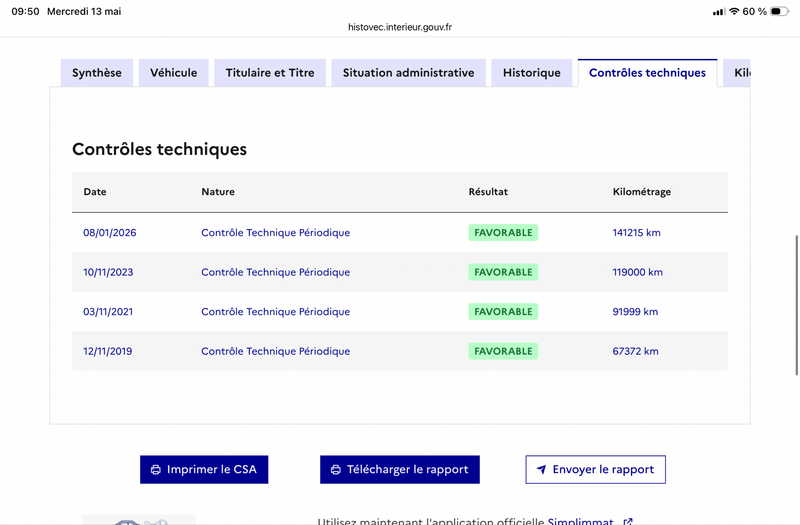
Task: Tap the Wi-Fi icon in status bar
Action: (x=734, y=11)
